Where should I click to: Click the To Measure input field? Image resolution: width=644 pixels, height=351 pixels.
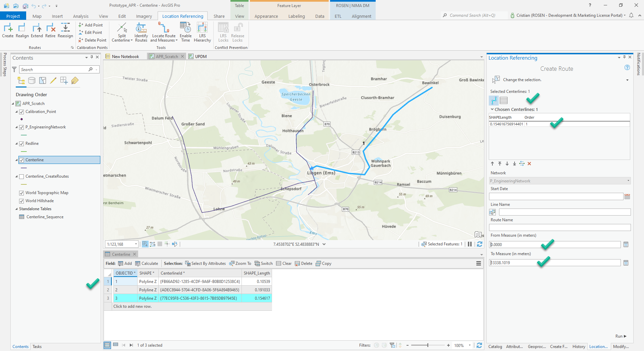[555, 263]
